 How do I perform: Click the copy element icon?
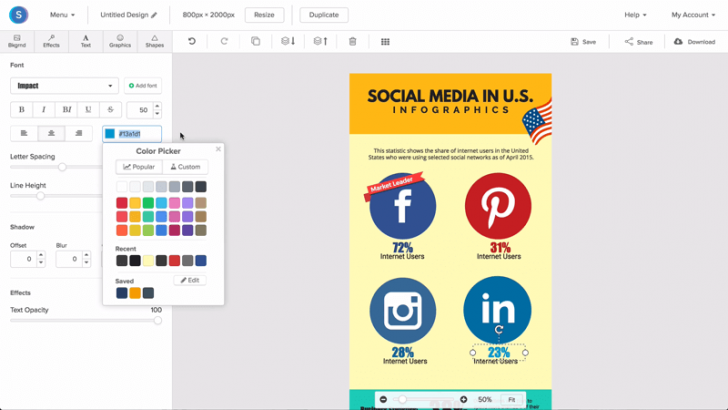tap(256, 41)
